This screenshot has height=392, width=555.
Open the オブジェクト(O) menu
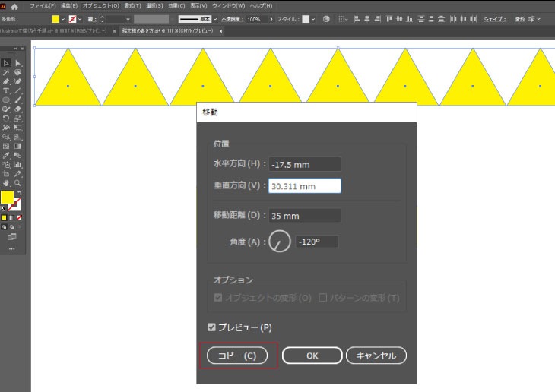101,5
